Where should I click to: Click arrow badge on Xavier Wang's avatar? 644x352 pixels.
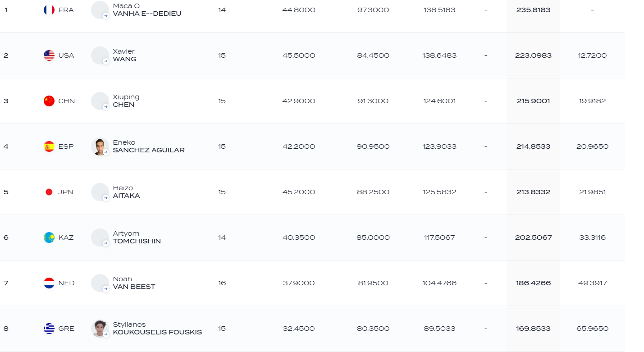click(106, 61)
